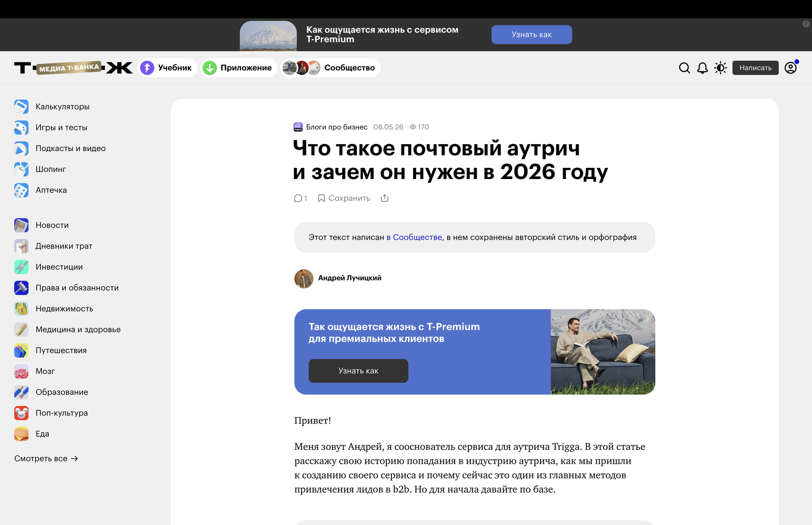The image size is (812, 525).
Task: Open the search magnifier icon
Action: pyautogui.click(x=684, y=68)
